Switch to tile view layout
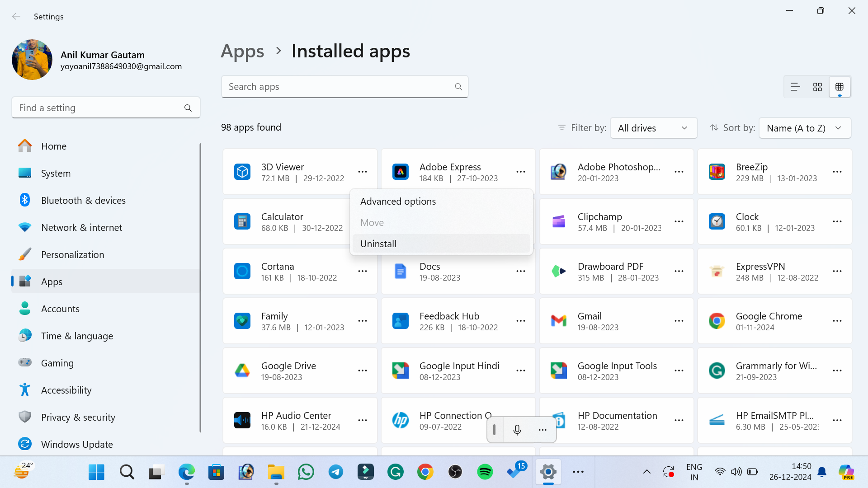 840,87
